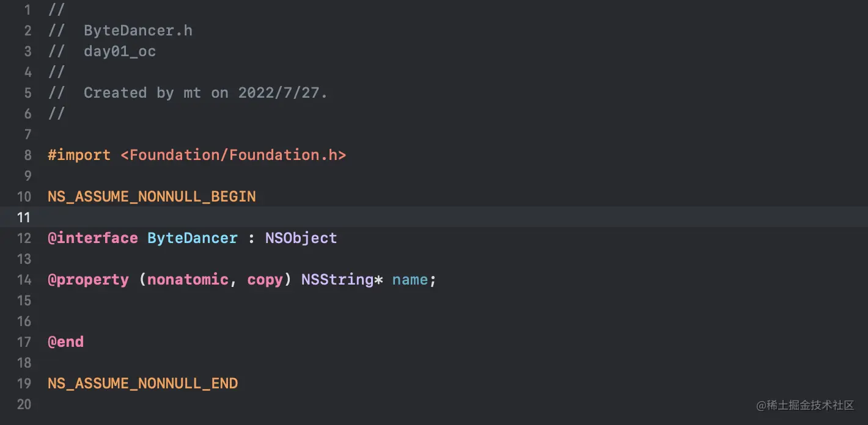Click the ByteDancer.h comment on line 2
This screenshot has height=425, width=868.
[x=138, y=30]
